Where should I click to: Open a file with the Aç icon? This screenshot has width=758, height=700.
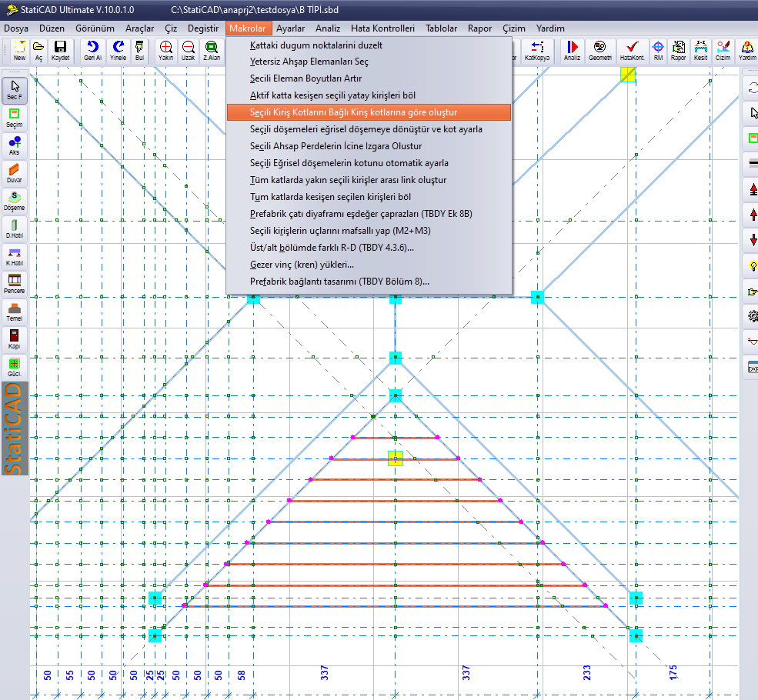[x=38, y=51]
